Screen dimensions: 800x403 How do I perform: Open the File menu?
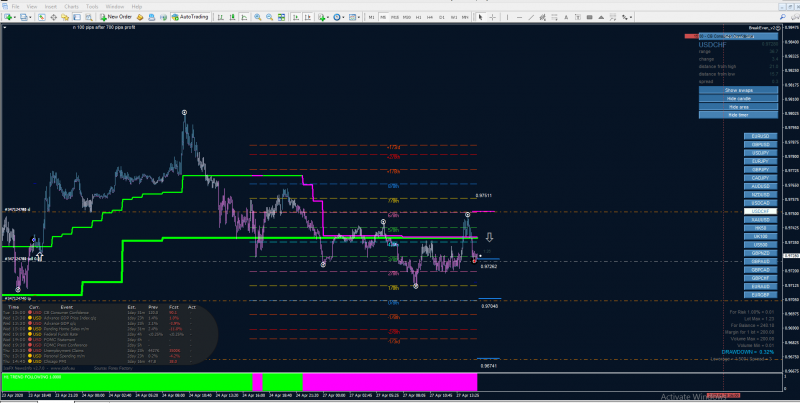[x=15, y=7]
